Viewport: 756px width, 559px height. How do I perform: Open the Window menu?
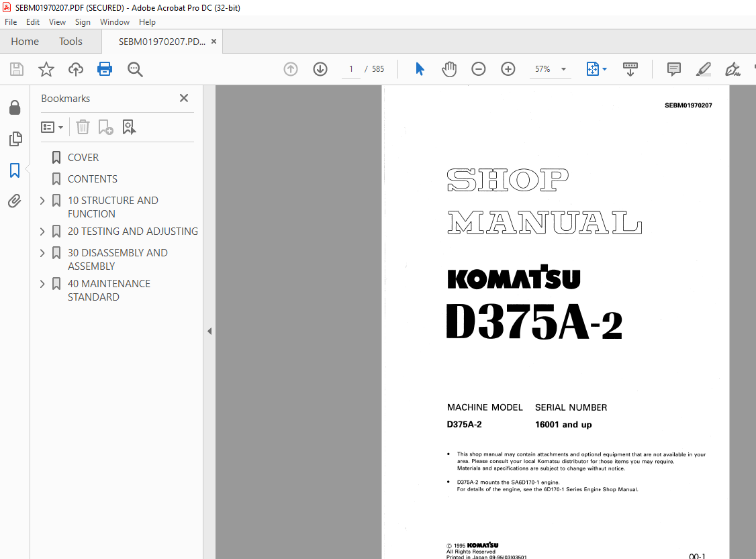point(115,22)
